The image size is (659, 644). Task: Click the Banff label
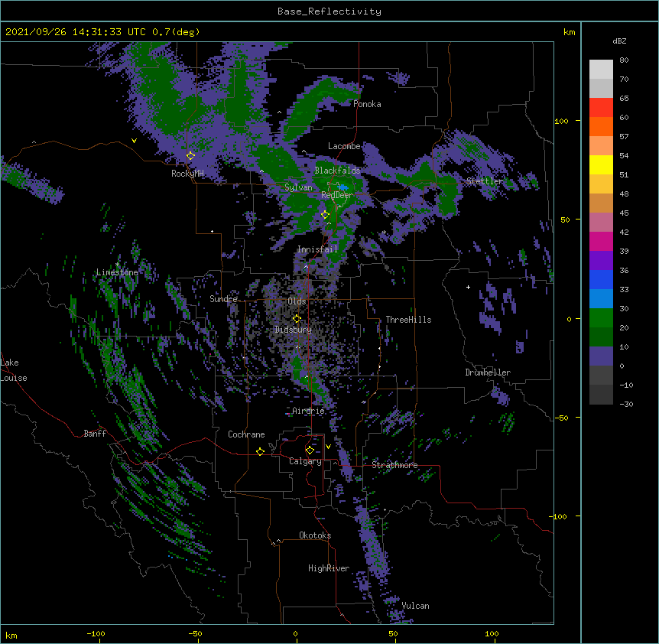95,434
